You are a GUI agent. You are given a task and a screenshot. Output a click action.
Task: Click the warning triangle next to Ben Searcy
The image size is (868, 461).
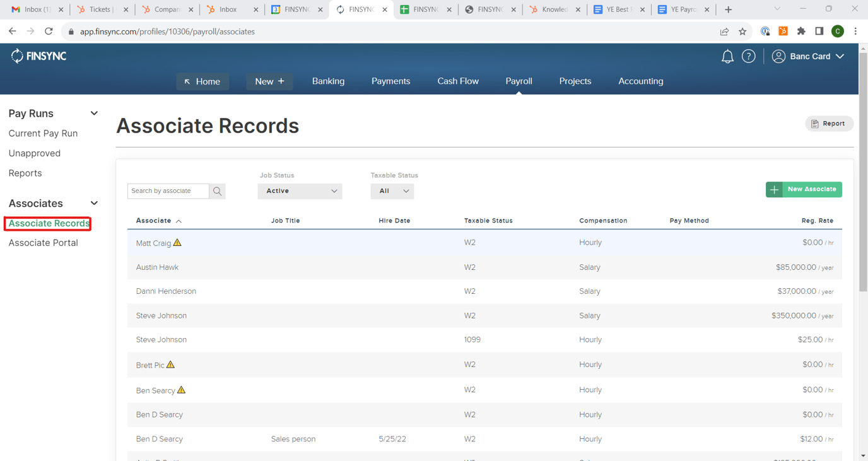[181, 390]
